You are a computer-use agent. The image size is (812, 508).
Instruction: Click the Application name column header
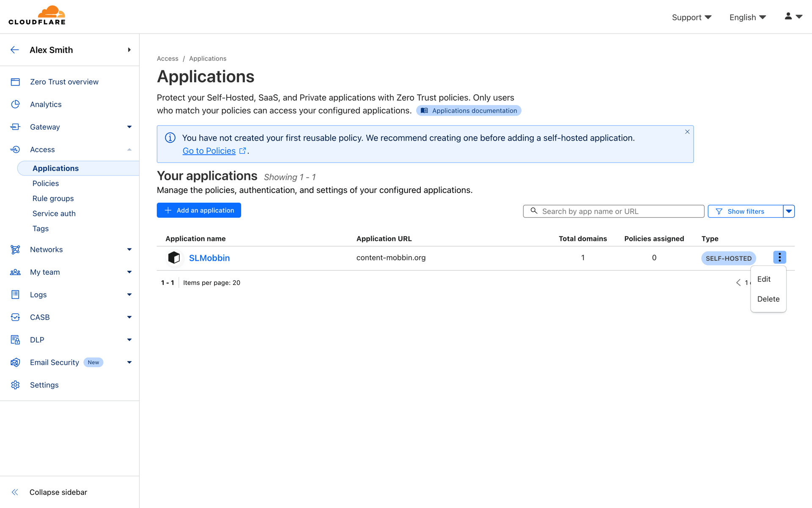click(x=195, y=239)
